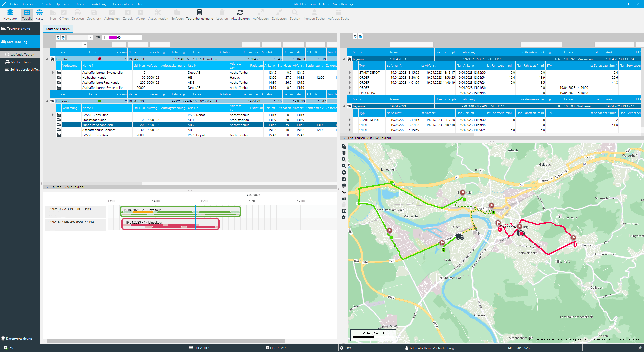Apply filter icon in live tours panel
Image resolution: width=644 pixels, height=352 pixels.
point(355,36)
